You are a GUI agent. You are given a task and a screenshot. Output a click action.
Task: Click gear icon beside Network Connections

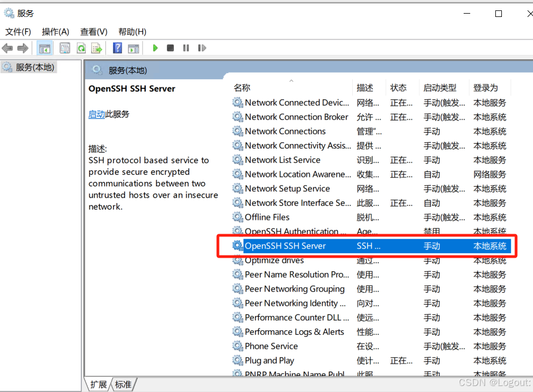(x=238, y=131)
